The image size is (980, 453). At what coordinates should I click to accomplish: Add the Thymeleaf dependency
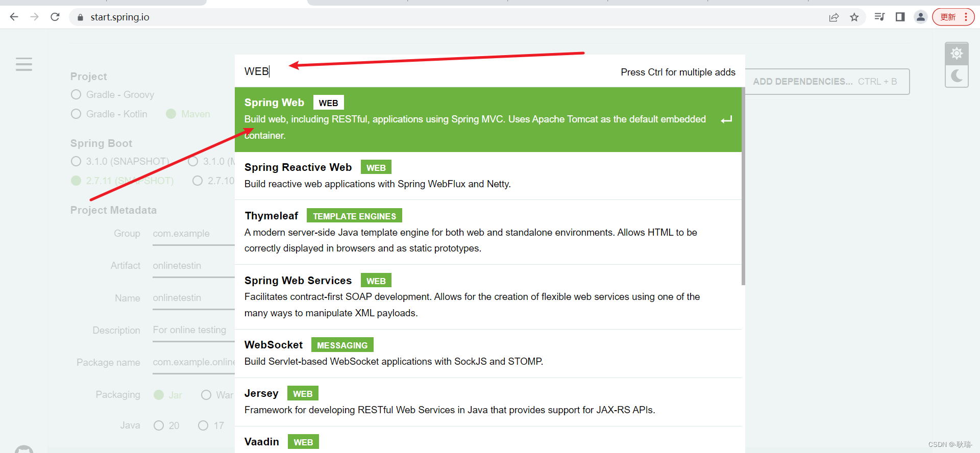pyautogui.click(x=488, y=232)
